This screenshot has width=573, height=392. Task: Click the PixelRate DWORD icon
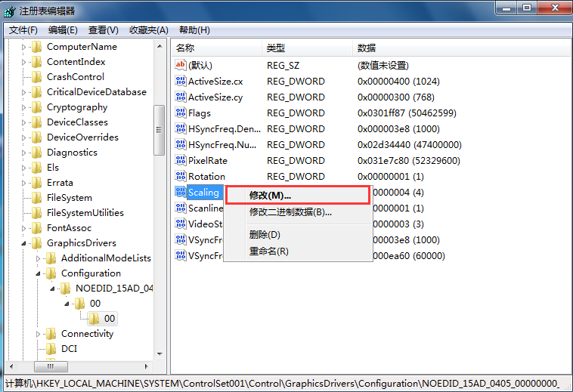[x=181, y=161]
